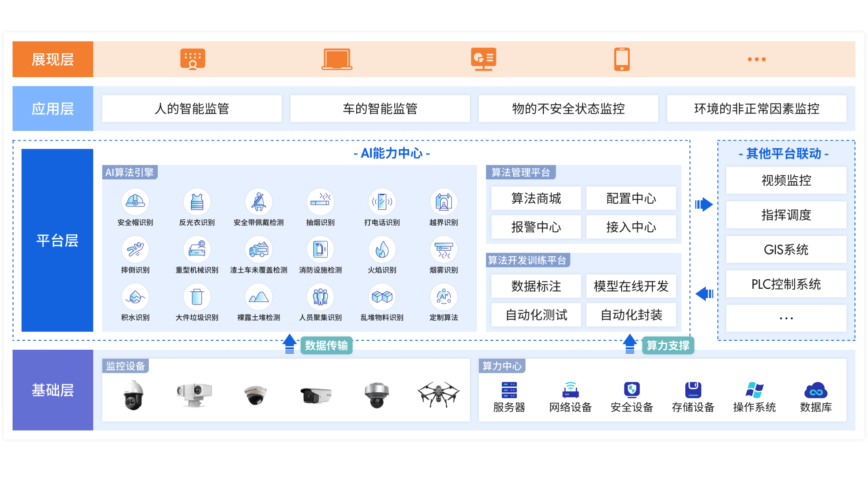Viewport: 868px width, 488px height.
Task: Click the drone device thumbnail
Action: point(438,394)
